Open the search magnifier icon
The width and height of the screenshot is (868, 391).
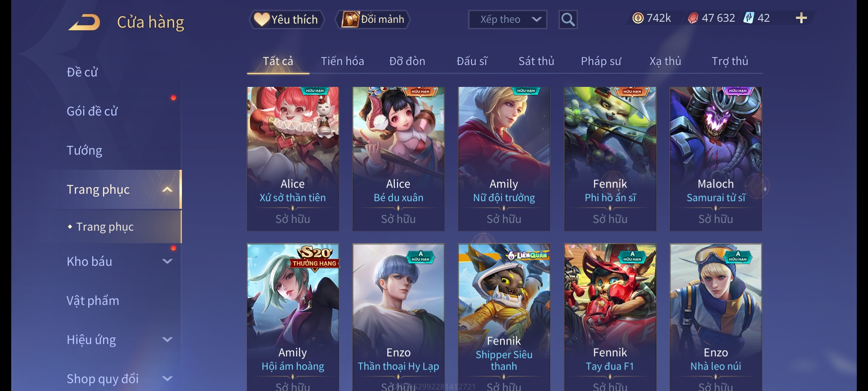pos(568,20)
